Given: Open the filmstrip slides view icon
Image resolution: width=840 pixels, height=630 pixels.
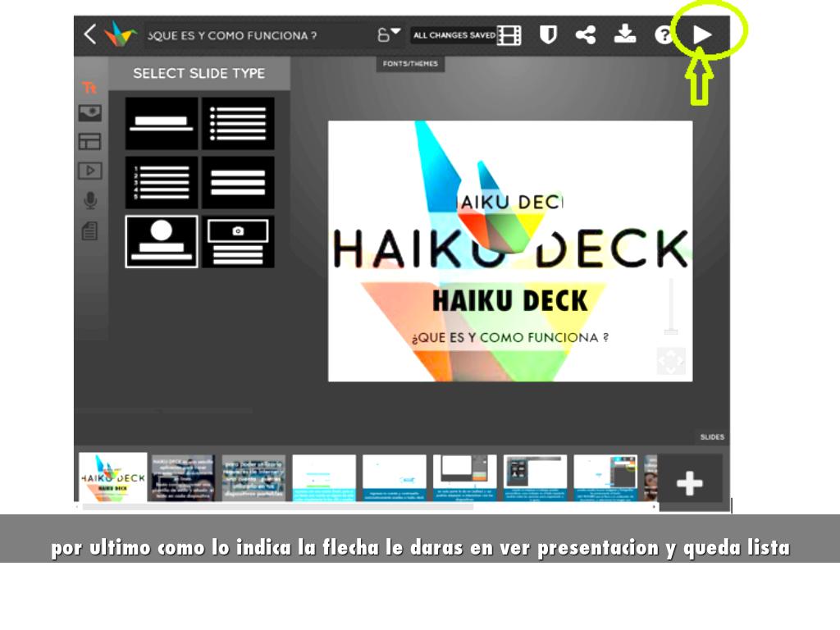Looking at the screenshot, I should point(509,35).
